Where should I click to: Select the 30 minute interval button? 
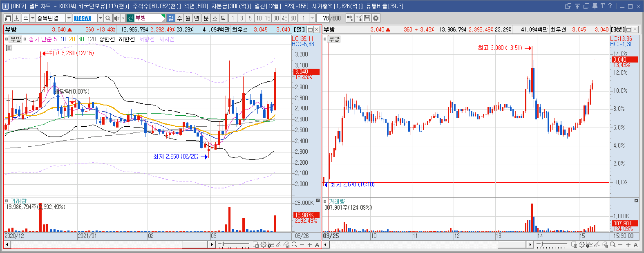(276, 18)
